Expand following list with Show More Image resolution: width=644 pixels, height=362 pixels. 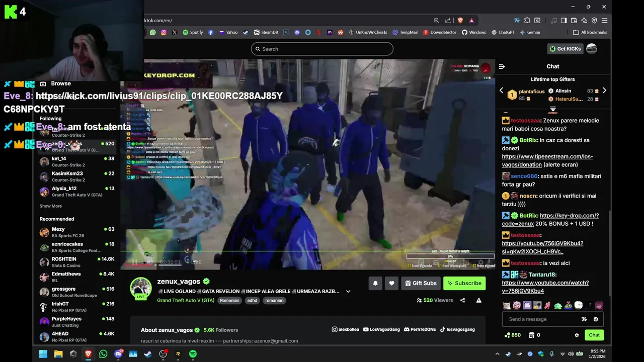[51, 206]
